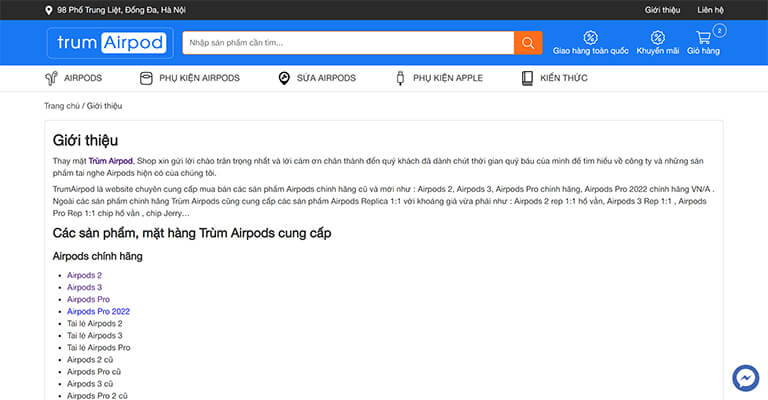Screen dimensions: 768x400
Task: Click the Kiến thức book icon
Action: [x=527, y=78]
